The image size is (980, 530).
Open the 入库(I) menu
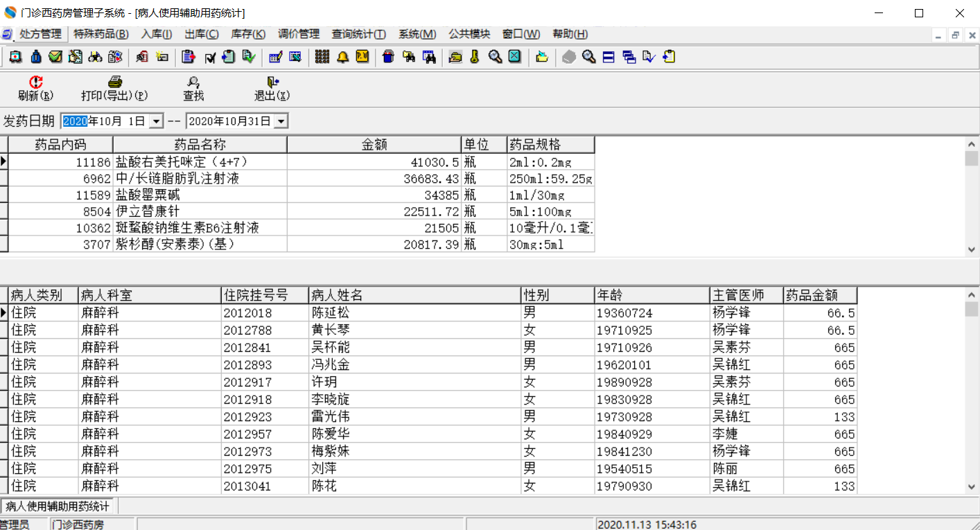point(157,34)
